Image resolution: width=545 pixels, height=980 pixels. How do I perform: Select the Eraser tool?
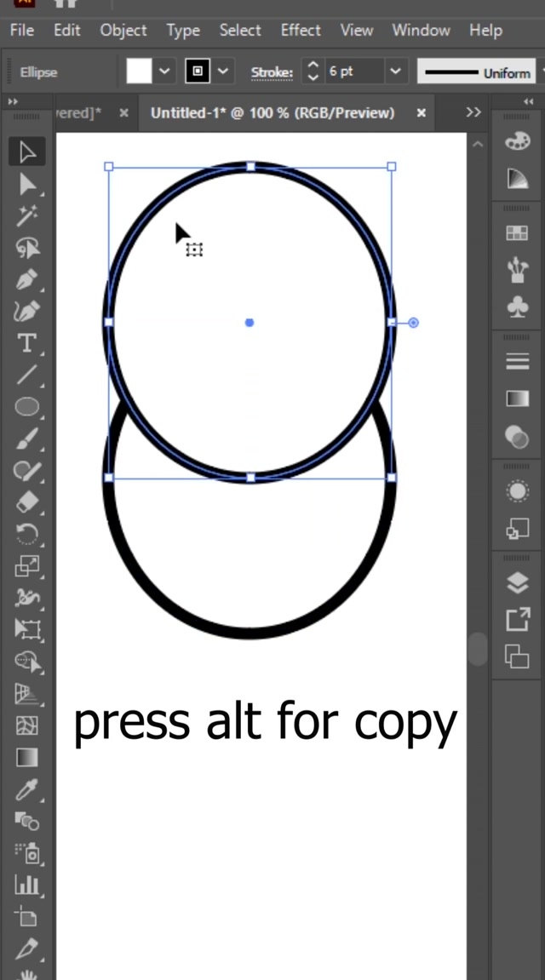tap(27, 502)
